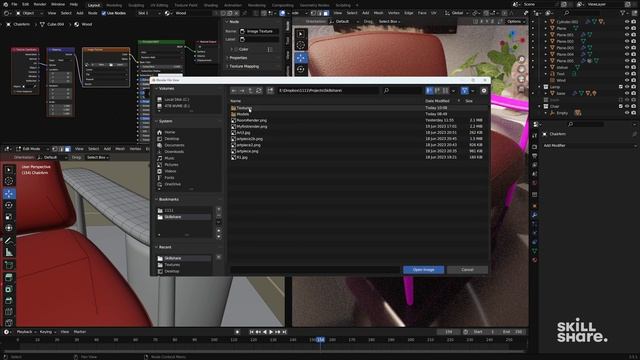Select the Extrude Region tool
Image resolution: width=640 pixels, height=360 pixels.
[x=9, y=278]
